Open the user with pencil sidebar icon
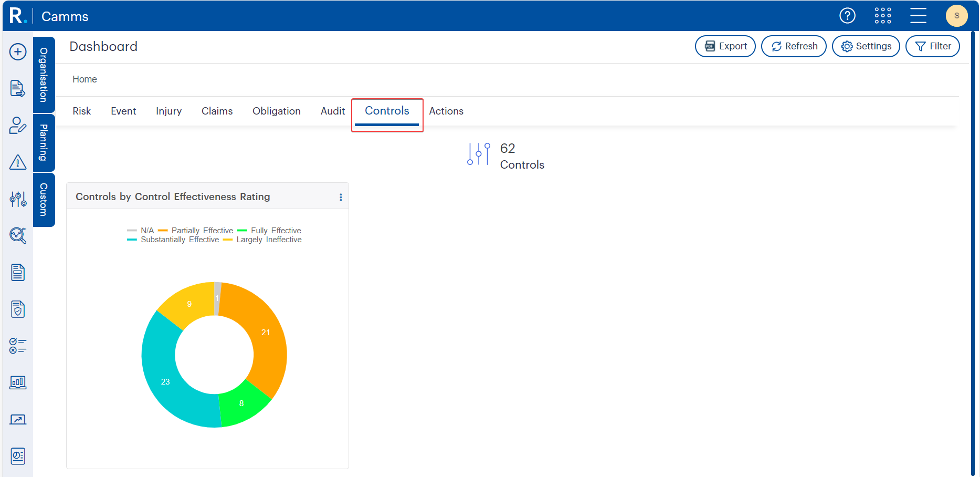The image size is (980, 477). point(18,125)
